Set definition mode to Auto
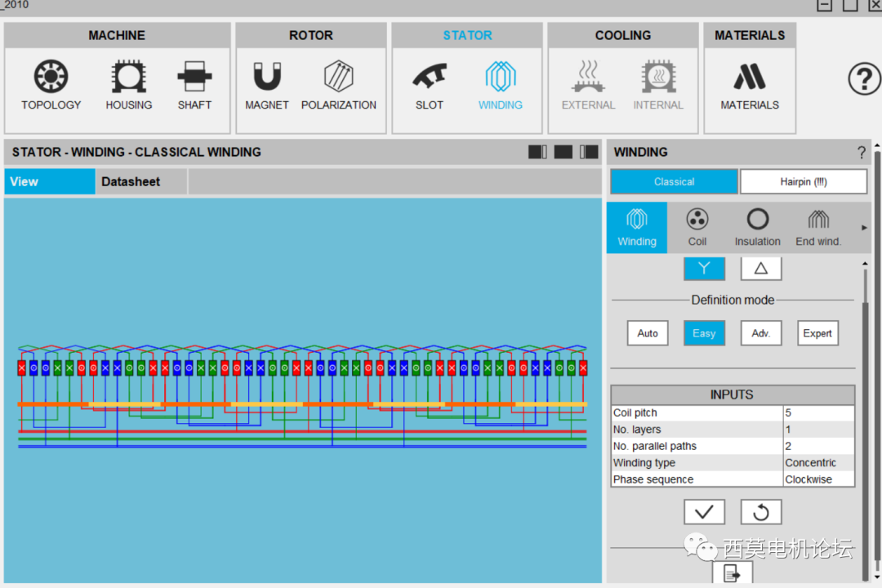882x588 pixels. tap(648, 333)
